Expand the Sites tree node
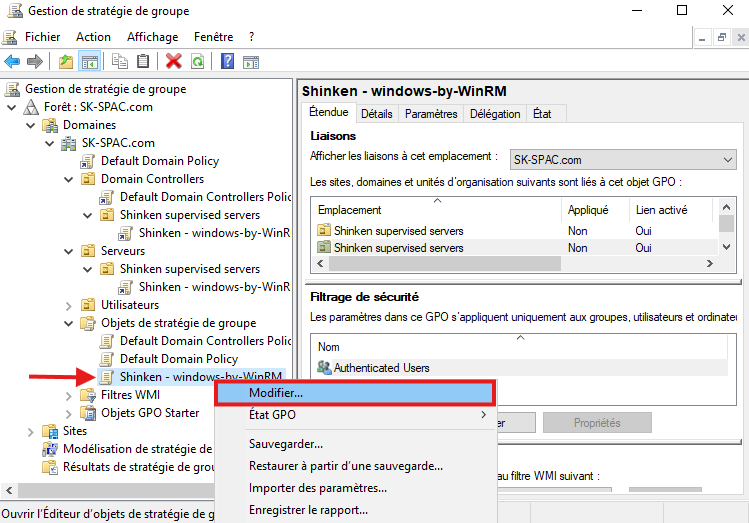Image resolution: width=749 pixels, height=523 pixels. (31, 431)
